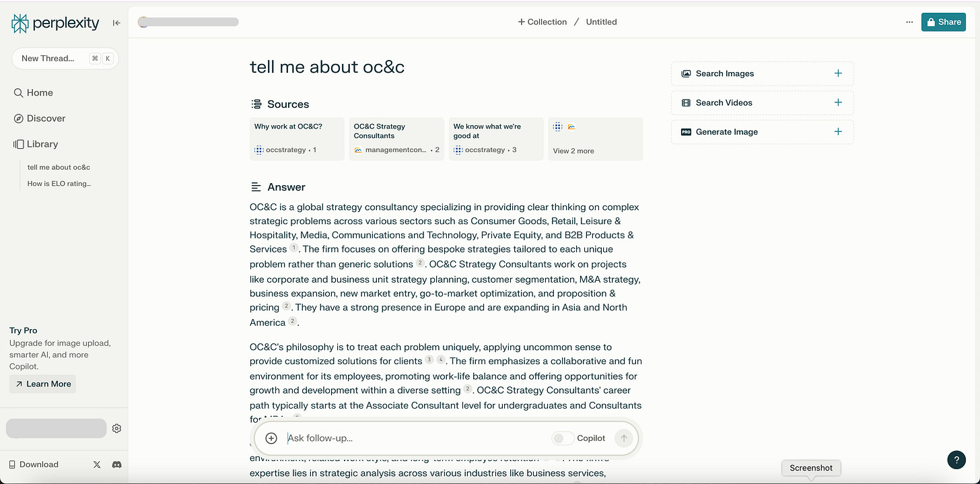Click the query title 'tell me about oc&c'
Image resolution: width=980 pixels, height=484 pixels.
tap(327, 67)
